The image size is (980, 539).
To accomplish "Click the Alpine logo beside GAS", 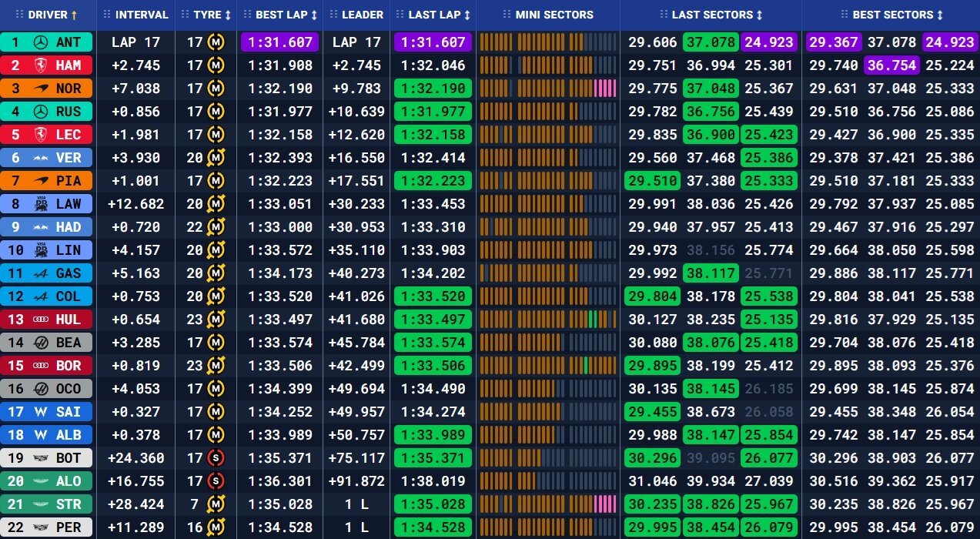I will click(x=42, y=273).
